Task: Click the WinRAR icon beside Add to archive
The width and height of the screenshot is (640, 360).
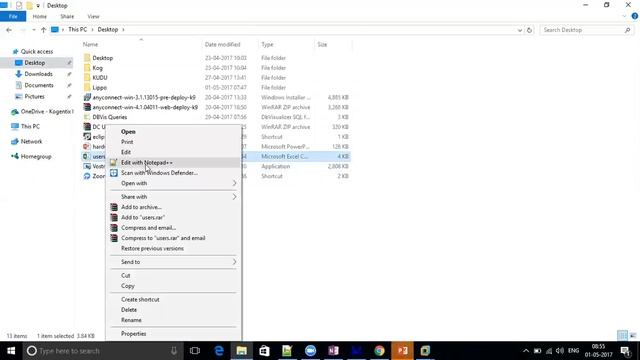Action: (114, 207)
